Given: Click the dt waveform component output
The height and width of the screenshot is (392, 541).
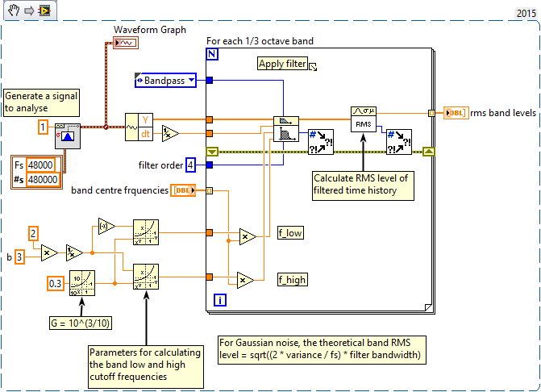Looking at the screenshot, I should click(146, 134).
